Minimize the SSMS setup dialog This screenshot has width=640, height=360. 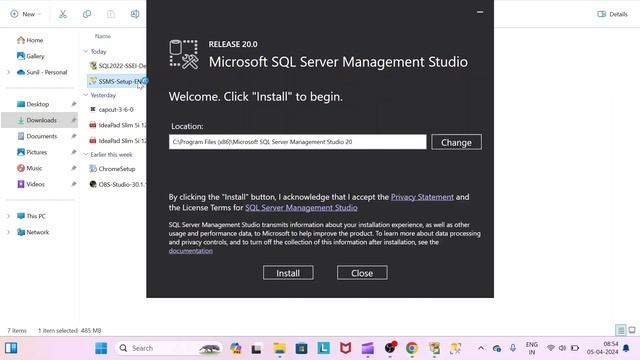pyautogui.click(x=480, y=12)
